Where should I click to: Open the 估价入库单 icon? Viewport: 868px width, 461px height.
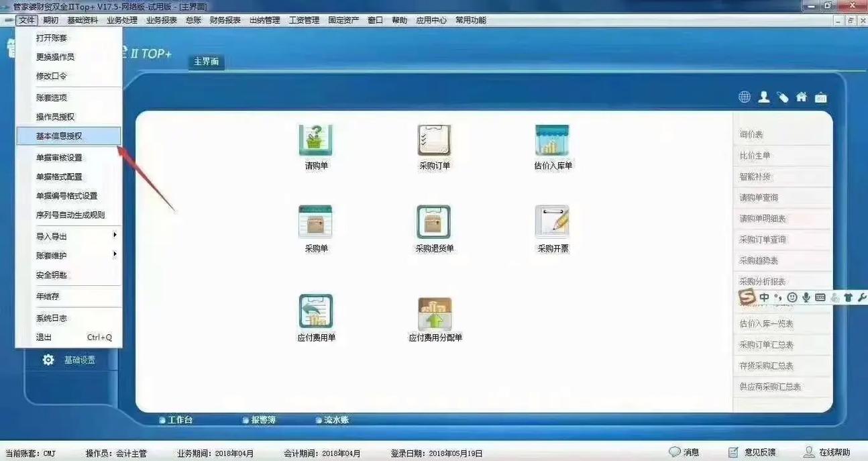(x=552, y=140)
